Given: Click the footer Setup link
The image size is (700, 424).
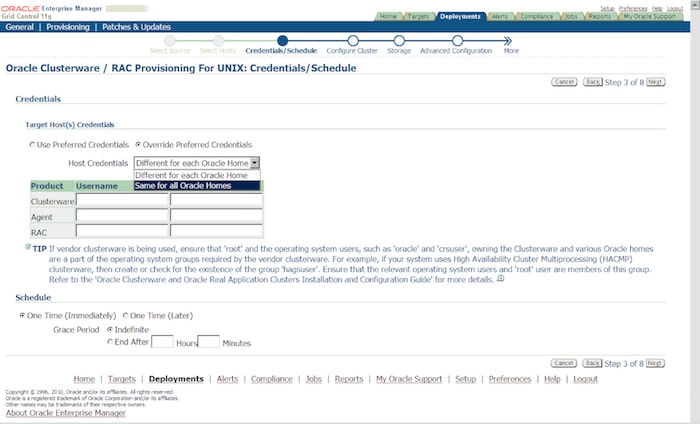Looking at the screenshot, I should coord(466,379).
